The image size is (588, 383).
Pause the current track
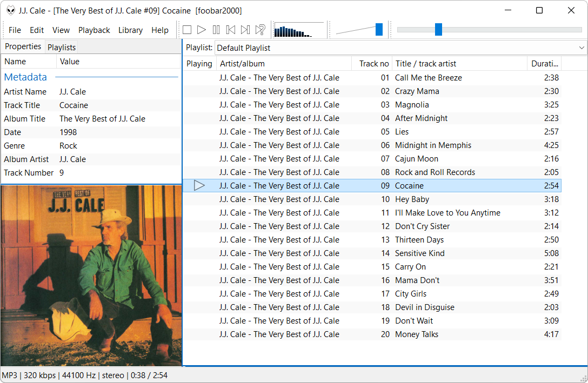(216, 30)
